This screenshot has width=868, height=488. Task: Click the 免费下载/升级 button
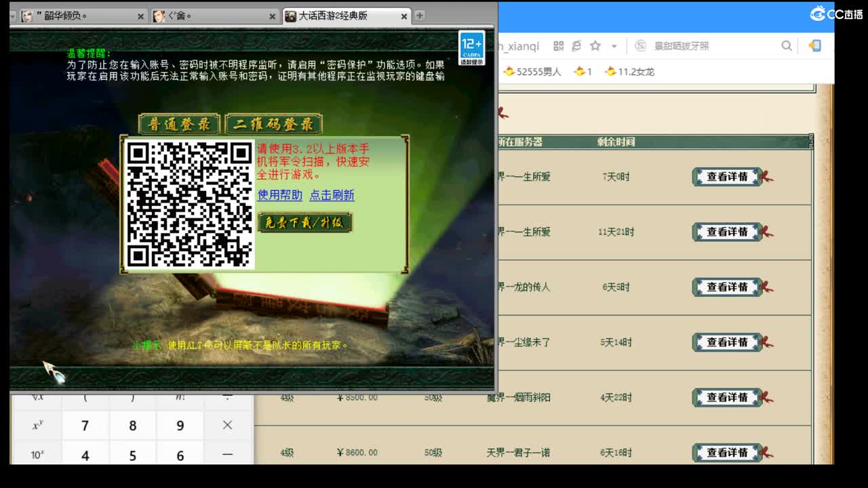tap(304, 222)
